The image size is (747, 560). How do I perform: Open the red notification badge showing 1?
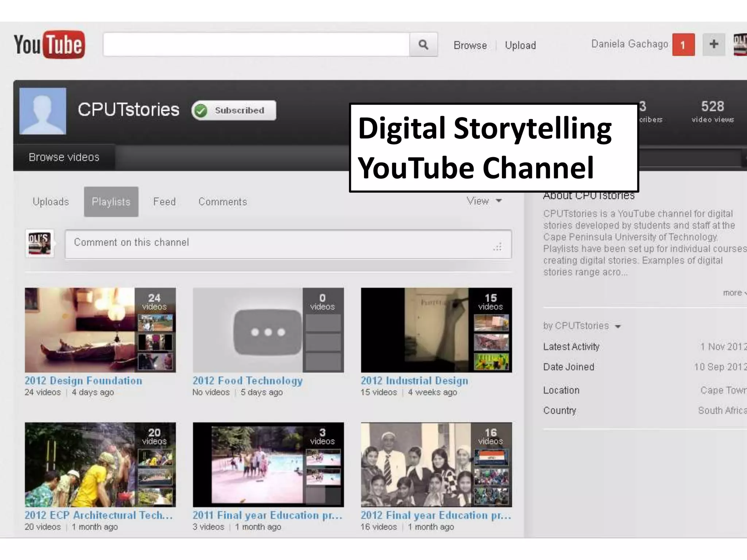click(x=683, y=45)
